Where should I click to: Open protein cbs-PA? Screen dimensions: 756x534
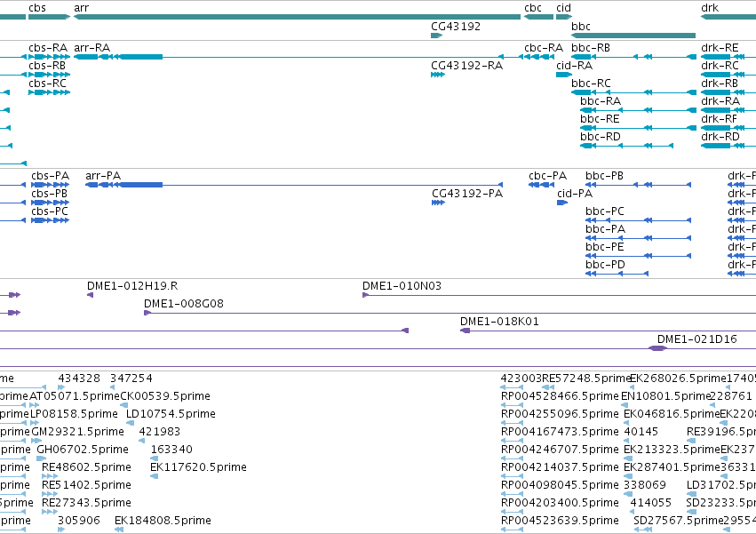50,185
